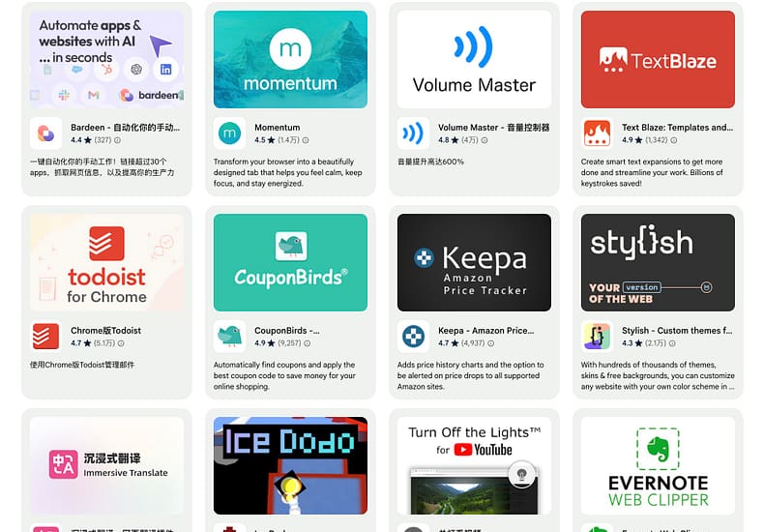This screenshot has height=532, width=764.
Task: Click the Stylish small colorful icon
Action: pyautogui.click(x=597, y=337)
